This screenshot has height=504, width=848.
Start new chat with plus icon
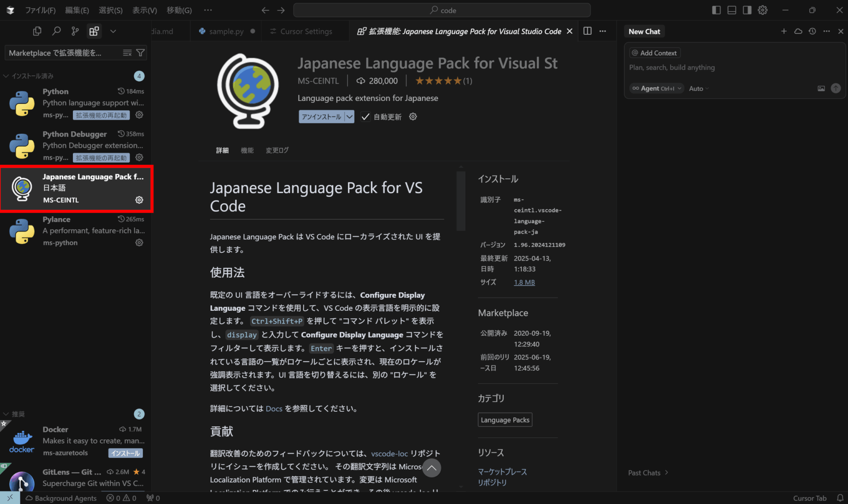coord(784,31)
